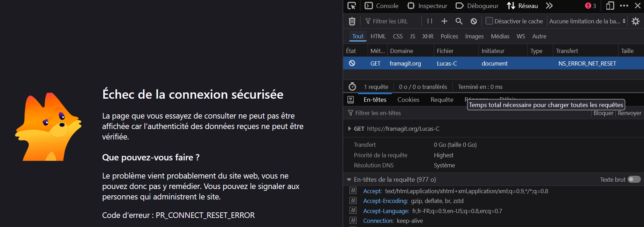Select Tout filter

pos(358,36)
